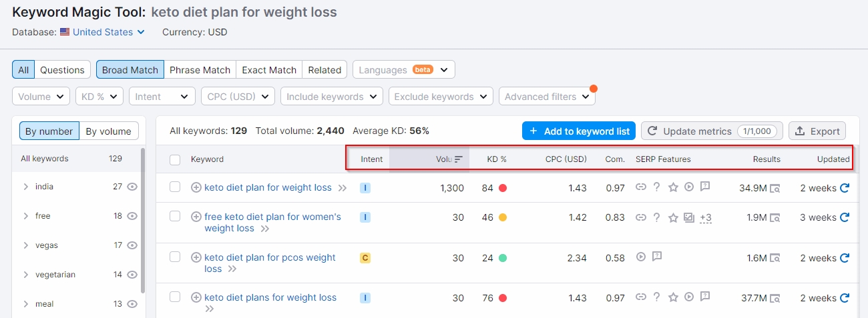Open United States database dropdown
Viewport: 868px width, 318px height.
[103, 32]
